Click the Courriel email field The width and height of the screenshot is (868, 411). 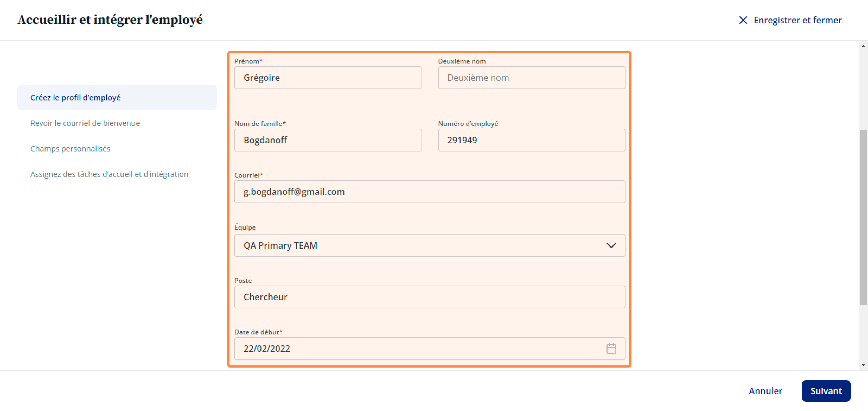tap(430, 191)
